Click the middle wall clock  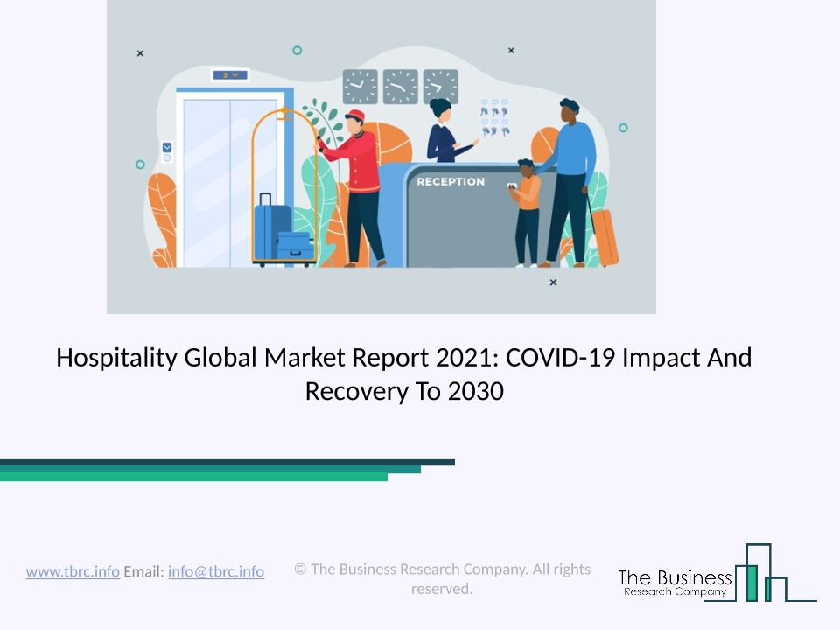pyautogui.click(x=401, y=87)
